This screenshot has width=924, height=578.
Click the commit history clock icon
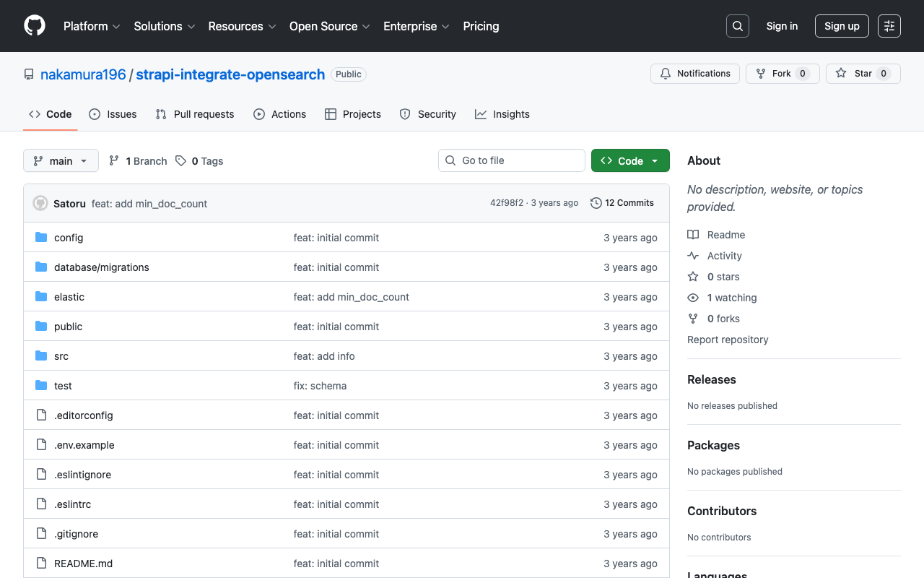tap(596, 203)
